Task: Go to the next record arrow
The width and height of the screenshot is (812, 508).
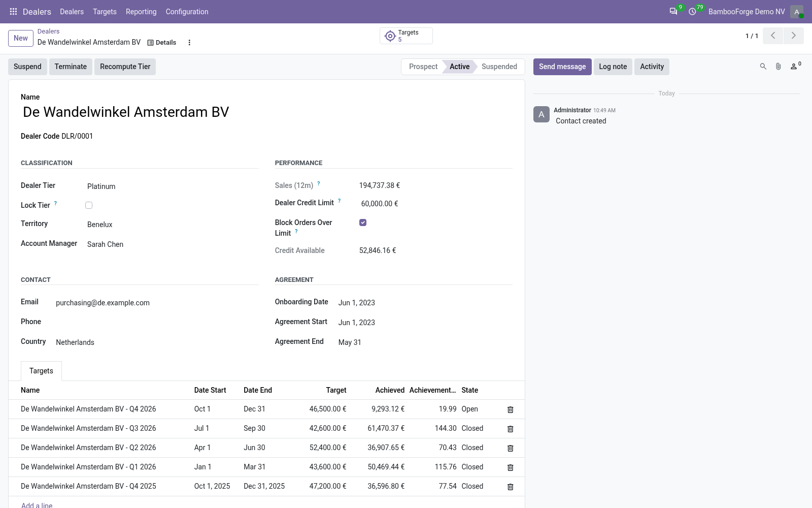Action: click(794, 36)
